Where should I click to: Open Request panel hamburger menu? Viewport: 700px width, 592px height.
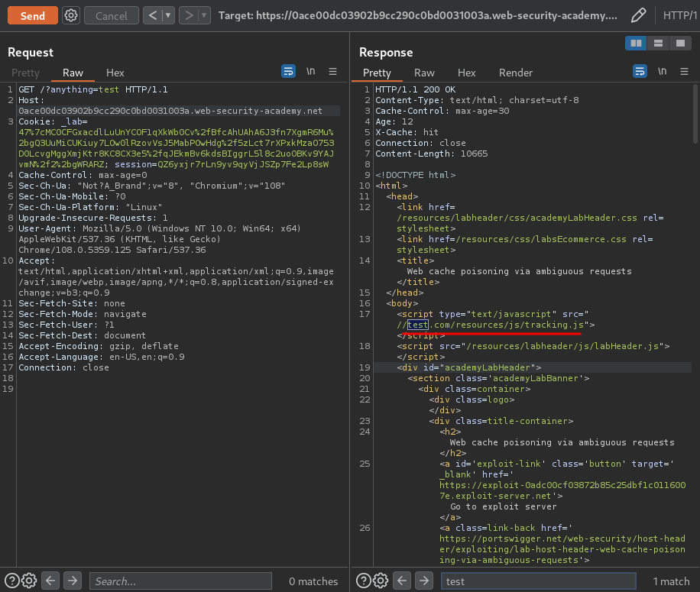332,71
